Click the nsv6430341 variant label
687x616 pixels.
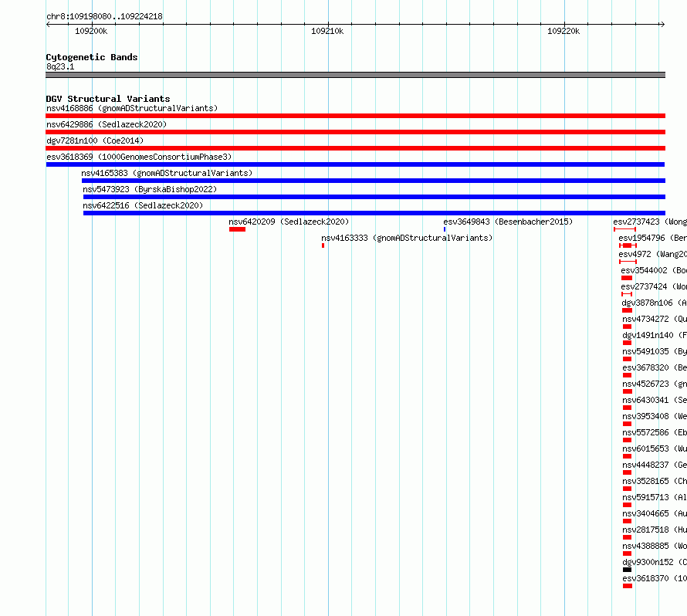click(655, 400)
